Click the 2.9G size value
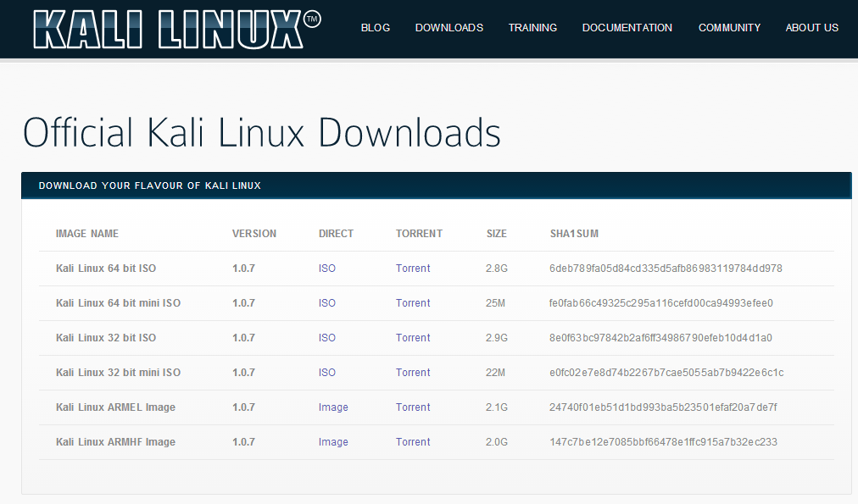 coord(496,338)
